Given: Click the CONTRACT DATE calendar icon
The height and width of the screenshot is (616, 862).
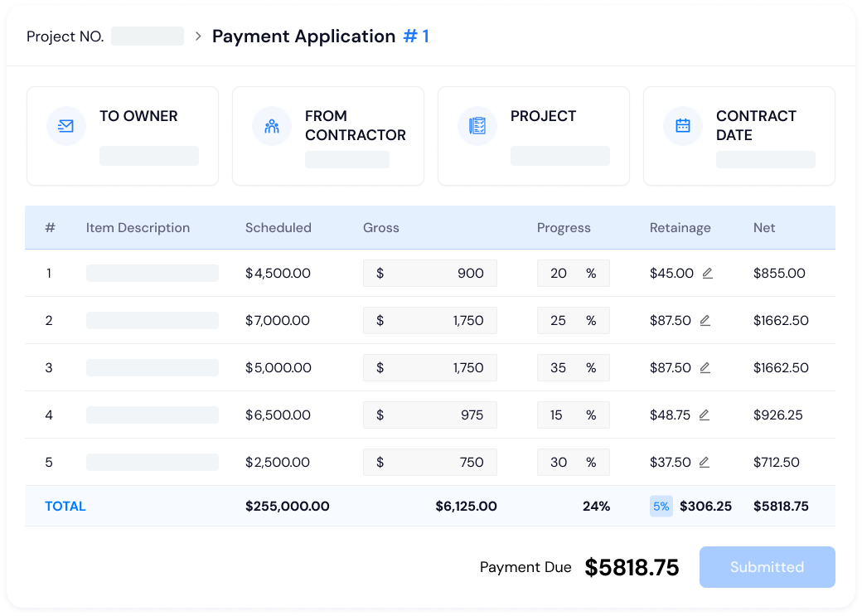Looking at the screenshot, I should click(682, 126).
